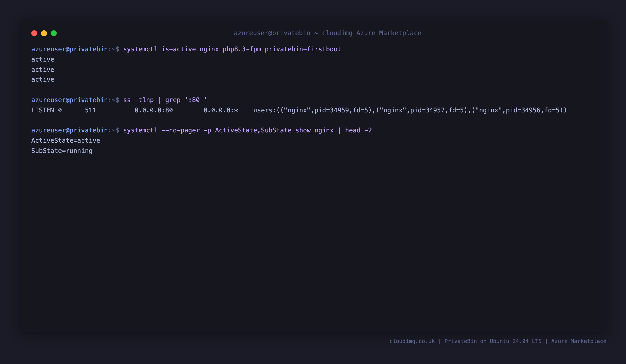Click the third 'active' output line
The height and width of the screenshot is (364, 626).
pyautogui.click(x=43, y=79)
